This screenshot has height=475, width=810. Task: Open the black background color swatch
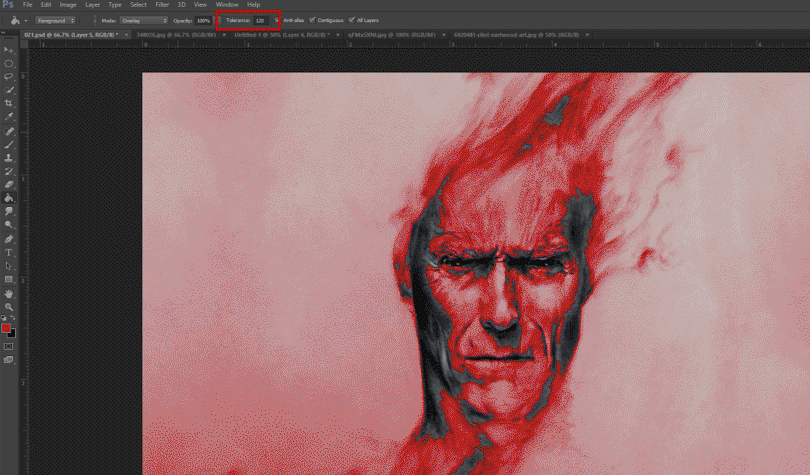pos(13,335)
